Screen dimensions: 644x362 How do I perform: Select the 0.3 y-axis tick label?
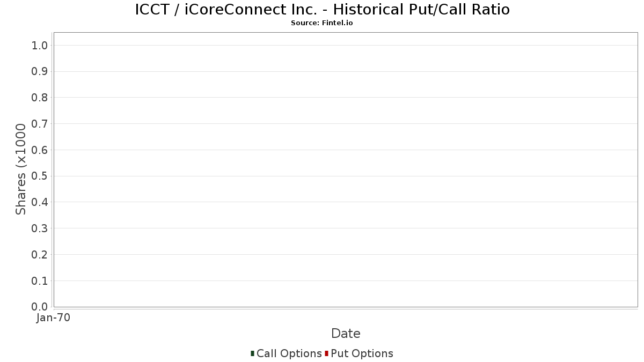40,228
